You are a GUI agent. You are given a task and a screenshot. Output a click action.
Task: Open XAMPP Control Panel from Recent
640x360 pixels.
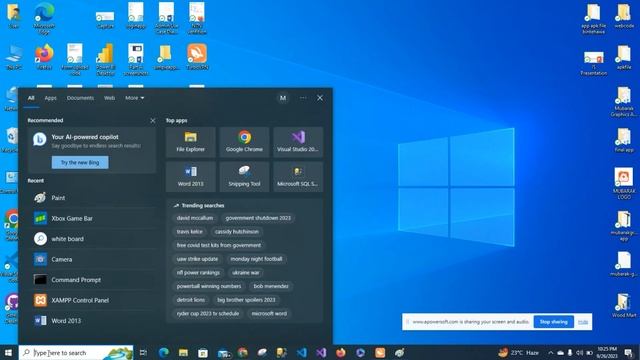point(93,300)
